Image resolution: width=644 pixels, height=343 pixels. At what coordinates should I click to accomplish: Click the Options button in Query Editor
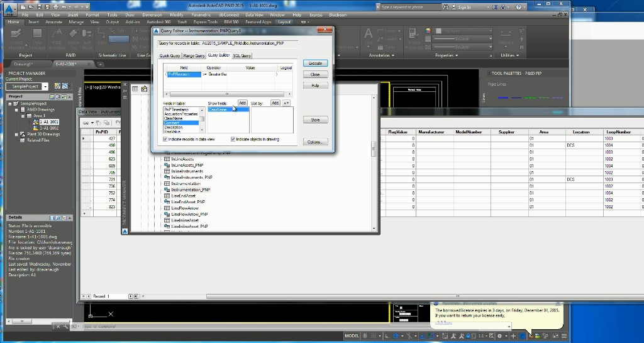316,142
